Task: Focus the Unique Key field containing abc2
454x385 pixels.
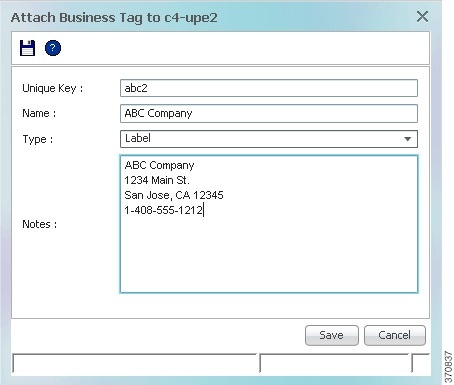Action: point(269,88)
